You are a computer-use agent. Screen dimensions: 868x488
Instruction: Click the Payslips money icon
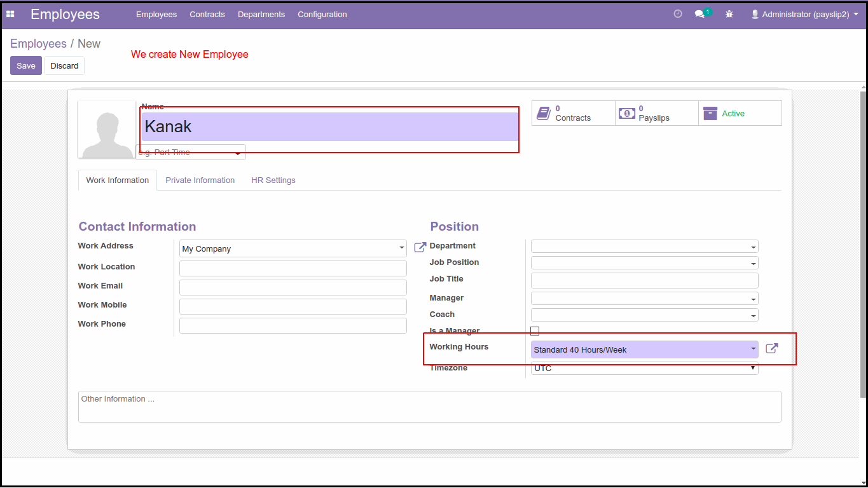point(627,113)
